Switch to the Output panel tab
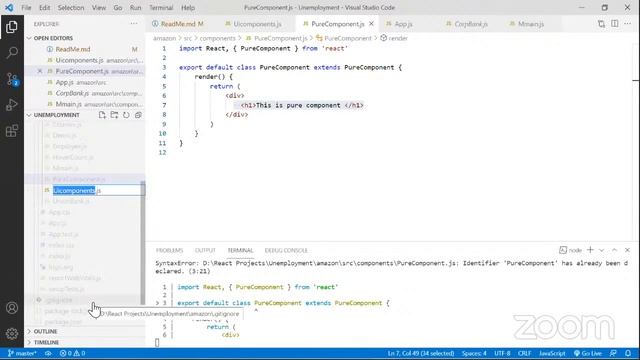 (x=205, y=250)
